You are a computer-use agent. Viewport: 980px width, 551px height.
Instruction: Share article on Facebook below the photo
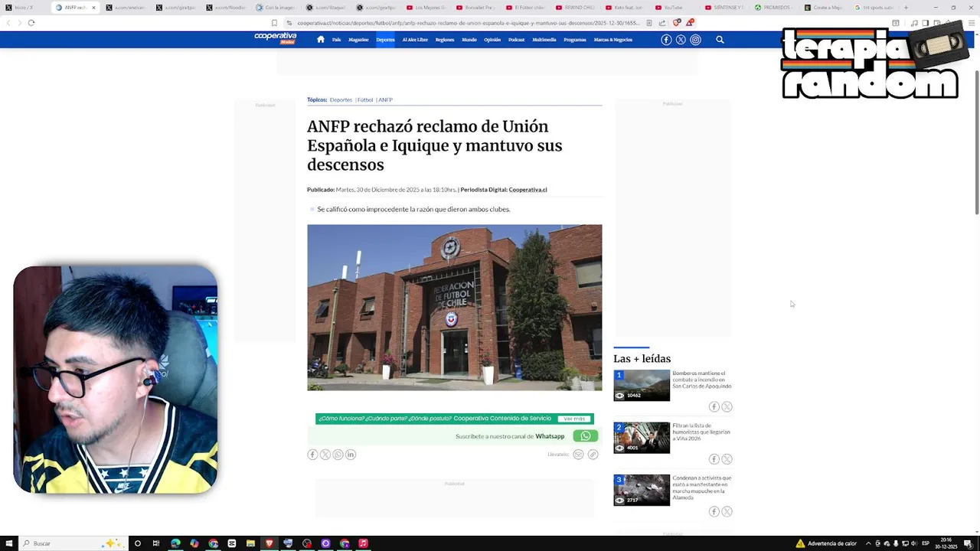click(312, 455)
